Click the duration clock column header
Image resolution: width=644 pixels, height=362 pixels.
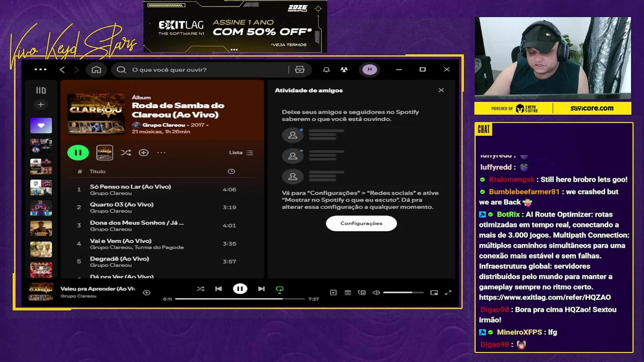click(231, 171)
